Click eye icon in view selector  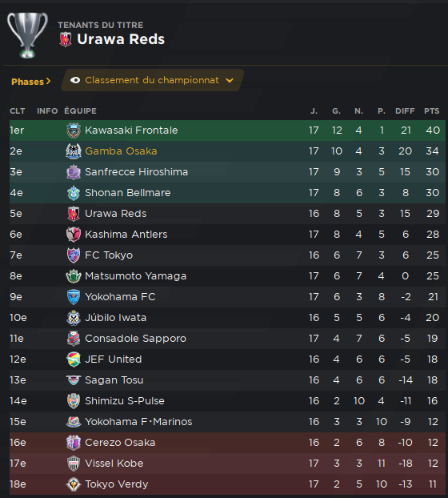click(75, 80)
